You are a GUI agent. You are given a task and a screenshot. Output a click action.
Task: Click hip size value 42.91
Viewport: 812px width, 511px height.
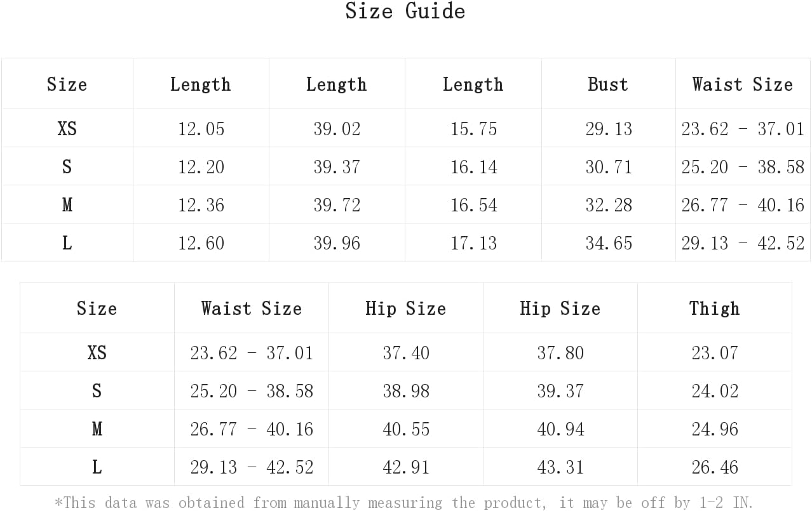pos(406,467)
